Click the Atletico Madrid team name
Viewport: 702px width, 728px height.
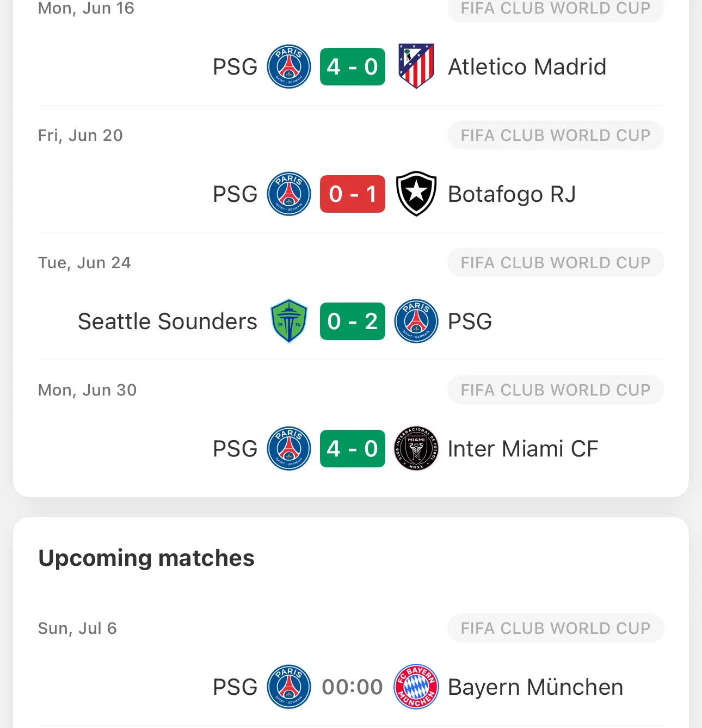(527, 67)
